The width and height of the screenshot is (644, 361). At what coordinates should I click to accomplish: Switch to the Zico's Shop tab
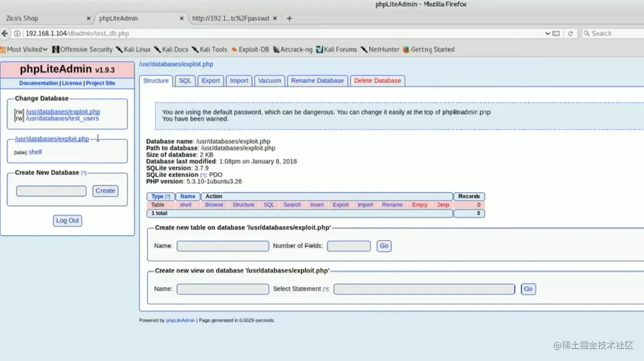click(x=45, y=18)
